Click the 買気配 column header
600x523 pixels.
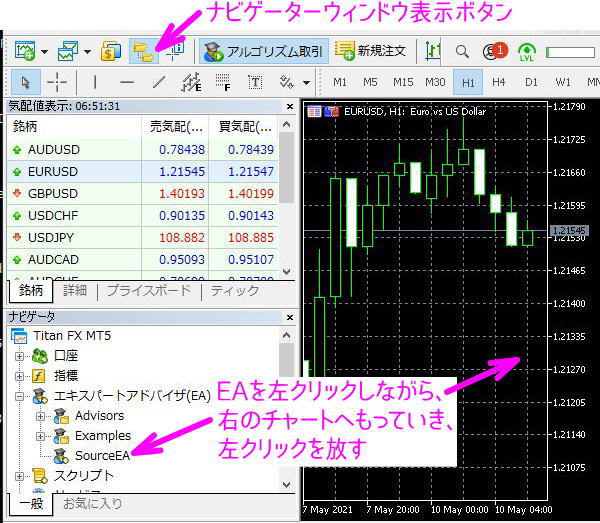coord(244,126)
